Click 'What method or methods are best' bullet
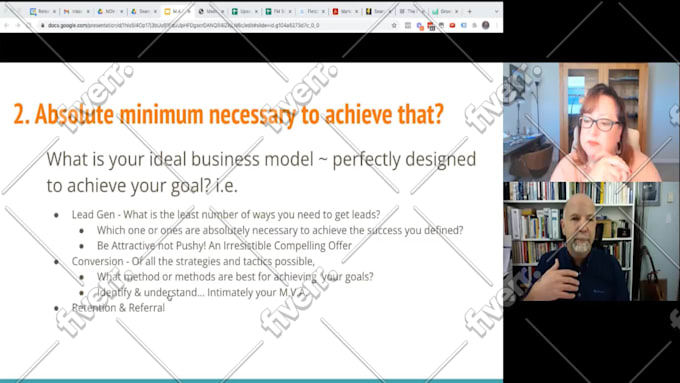The width and height of the screenshot is (680, 383). 235,277
